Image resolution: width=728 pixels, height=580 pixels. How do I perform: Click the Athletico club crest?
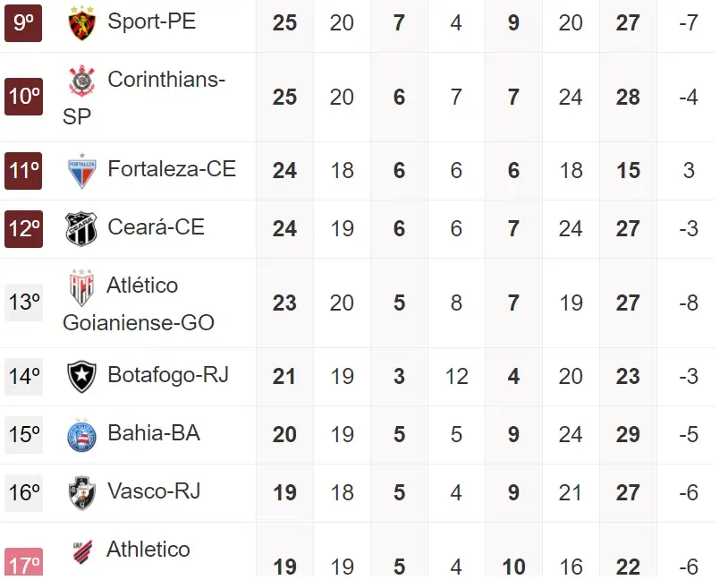[82, 550]
